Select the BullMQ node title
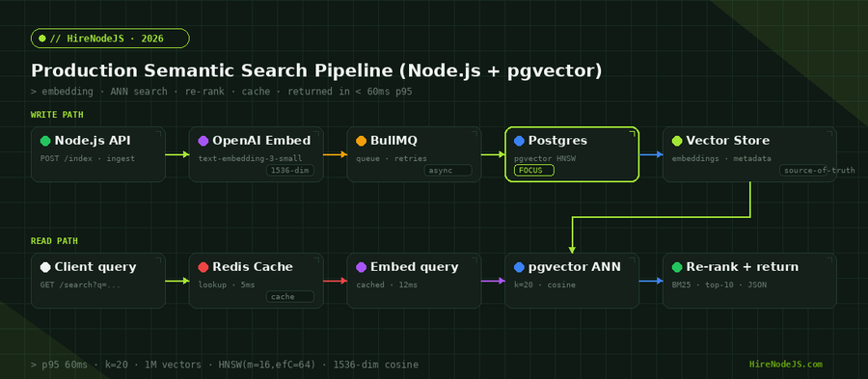The height and width of the screenshot is (379, 868). point(393,141)
